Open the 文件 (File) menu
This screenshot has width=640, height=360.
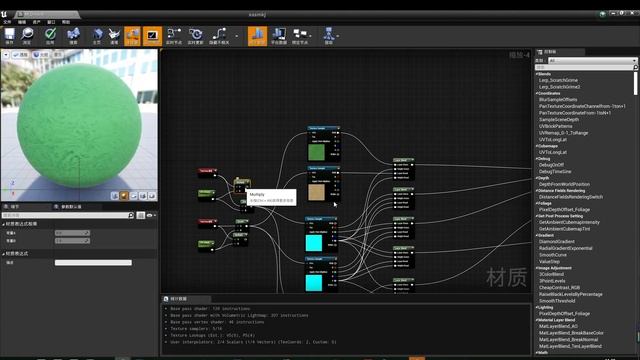coord(7,22)
